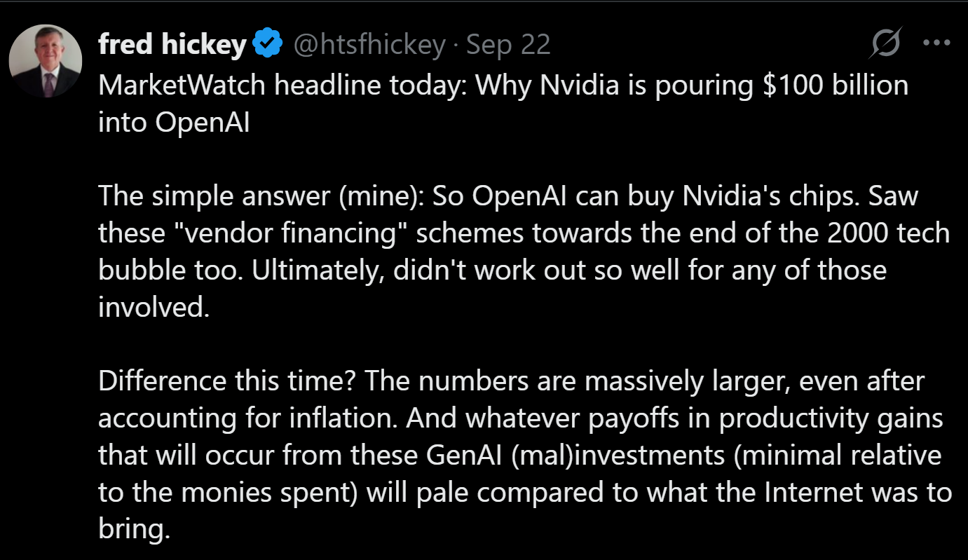Image resolution: width=968 pixels, height=560 pixels.
Task: Click the display name fred hickey
Action: 172,46
